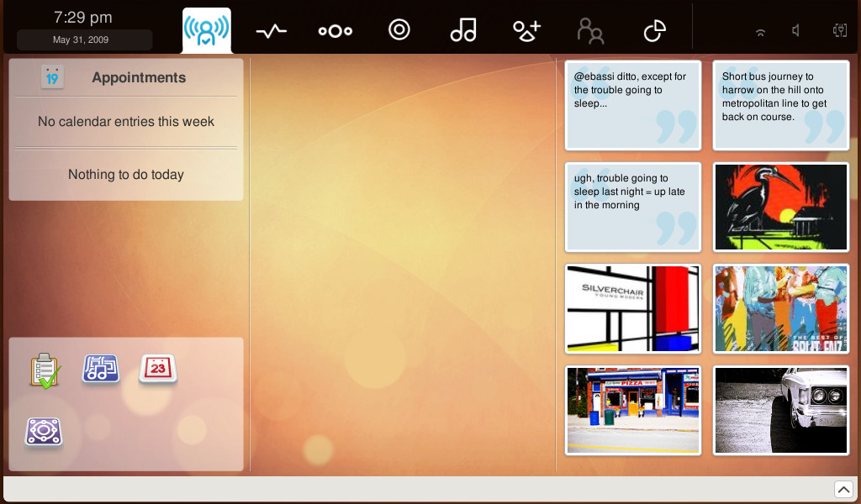
Task: Open the 'Short bus journey' tweet tile
Action: (781, 105)
